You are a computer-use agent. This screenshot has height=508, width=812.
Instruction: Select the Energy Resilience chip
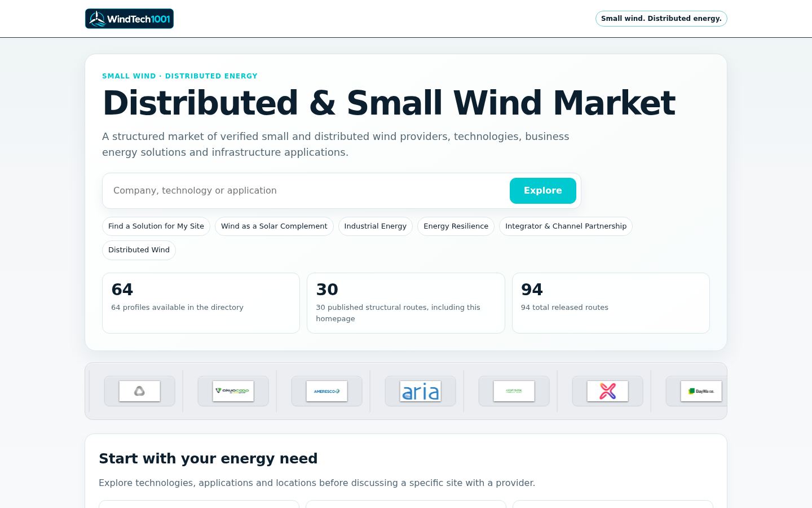click(456, 226)
